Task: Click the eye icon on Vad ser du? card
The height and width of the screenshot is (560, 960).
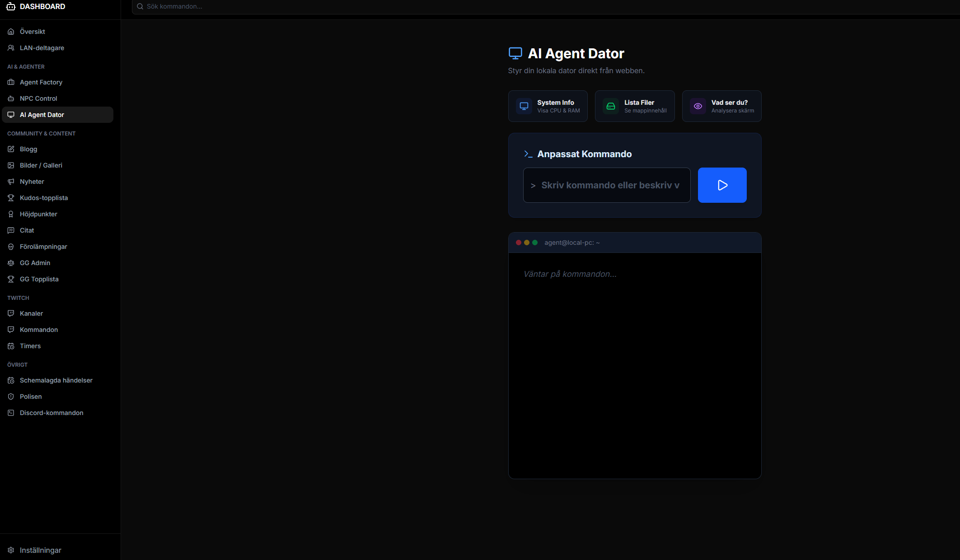Action: [x=698, y=106]
